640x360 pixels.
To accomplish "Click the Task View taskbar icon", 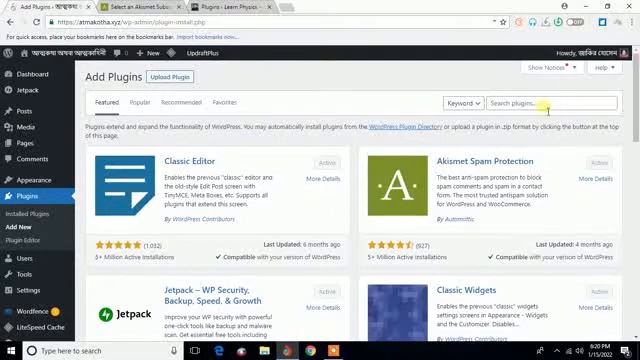I will pos(195,351).
